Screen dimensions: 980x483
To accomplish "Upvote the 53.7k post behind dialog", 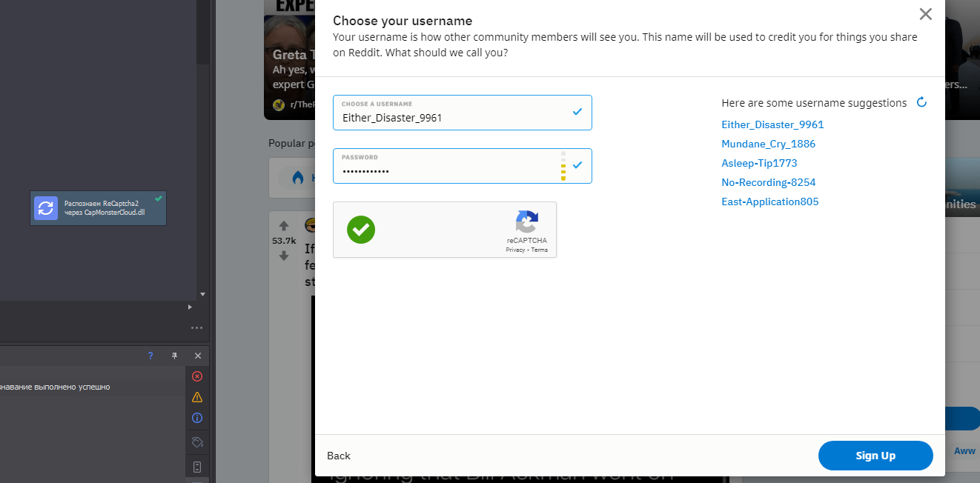I will [283, 226].
